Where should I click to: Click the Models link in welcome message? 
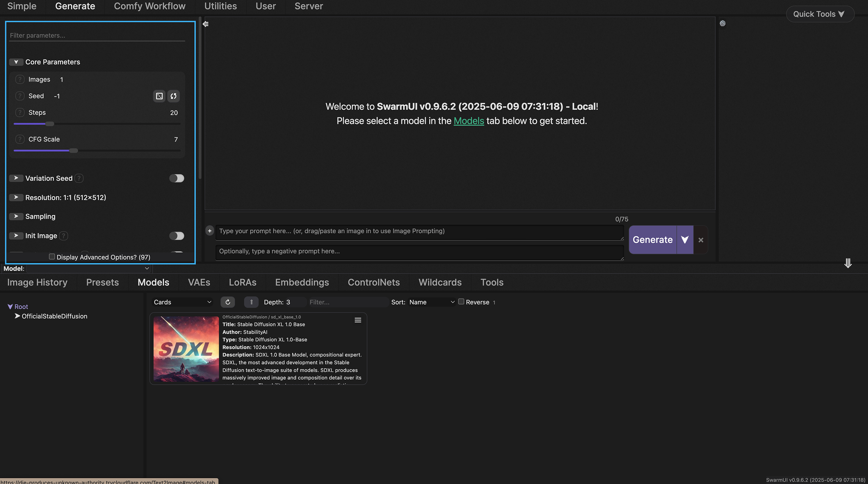pyautogui.click(x=469, y=121)
